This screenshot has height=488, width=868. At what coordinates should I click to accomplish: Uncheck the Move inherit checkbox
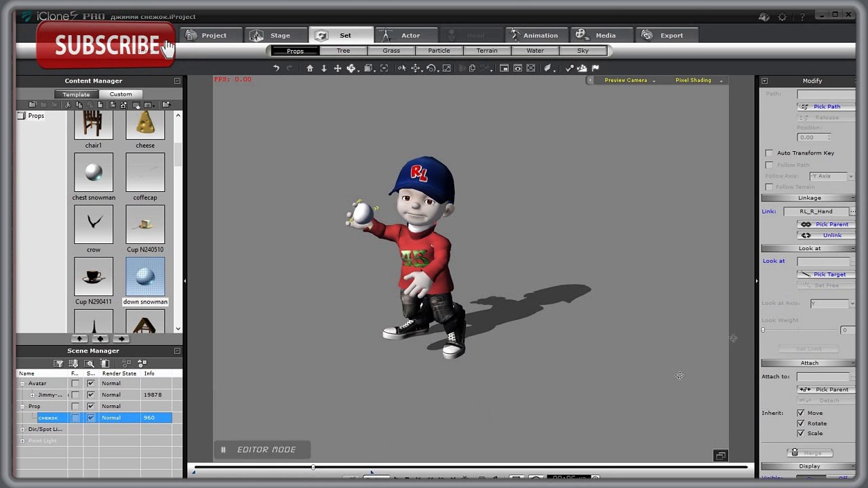click(x=801, y=413)
